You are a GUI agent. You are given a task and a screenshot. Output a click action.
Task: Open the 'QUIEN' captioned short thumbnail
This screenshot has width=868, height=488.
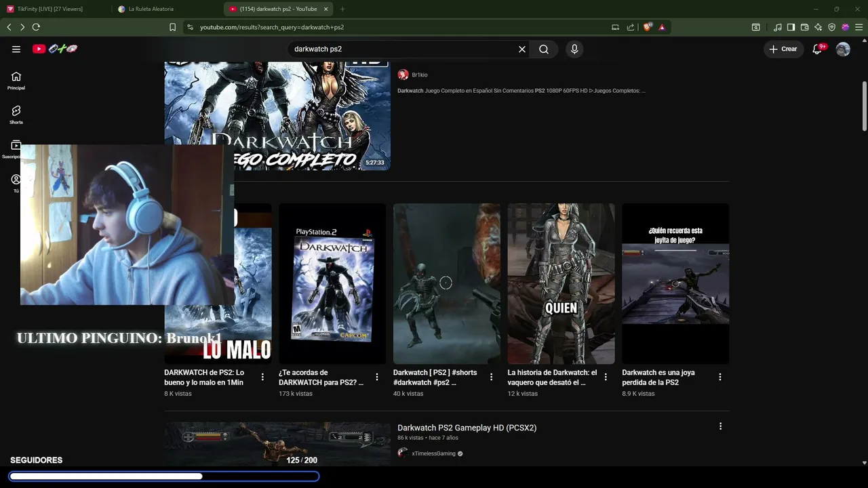point(561,283)
